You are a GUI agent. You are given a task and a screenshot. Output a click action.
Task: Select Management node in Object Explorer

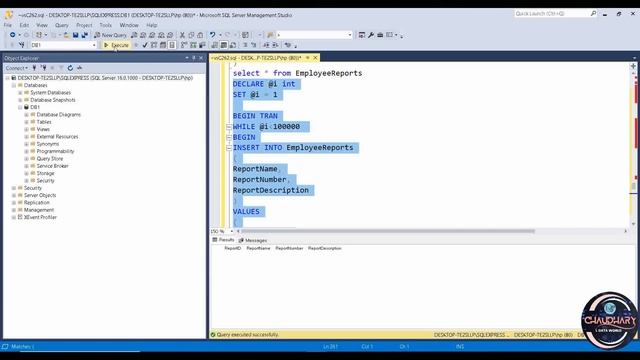pyautogui.click(x=39, y=210)
